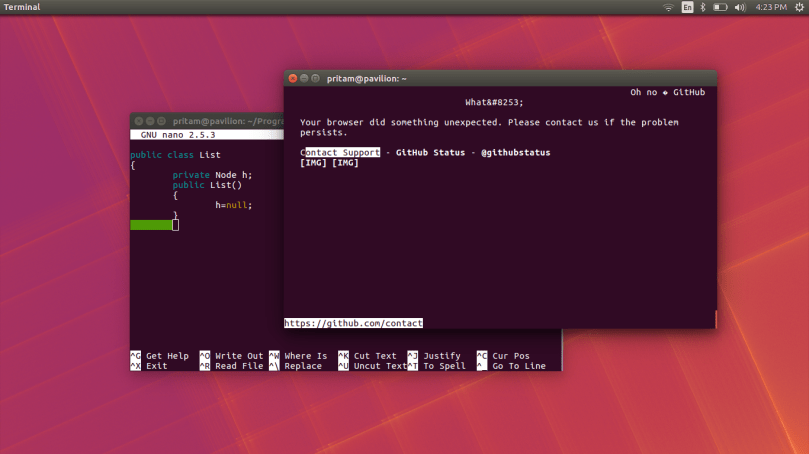
Task: Click 'h=null;' line in nano
Action: [234, 205]
